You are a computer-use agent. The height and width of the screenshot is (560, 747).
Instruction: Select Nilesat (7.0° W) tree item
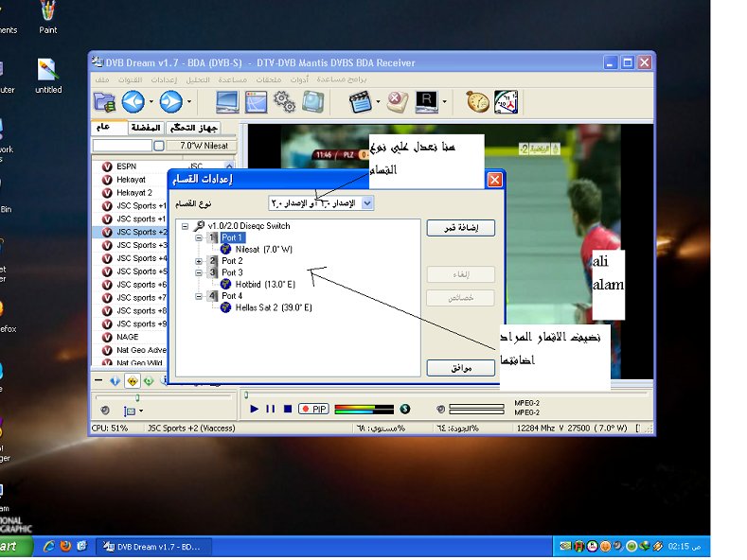pos(263,249)
